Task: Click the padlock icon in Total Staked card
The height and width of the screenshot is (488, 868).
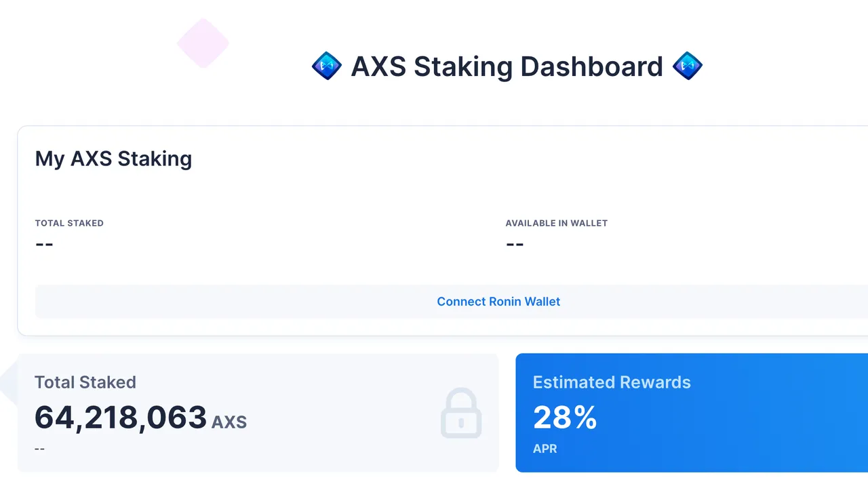Action: 461,413
